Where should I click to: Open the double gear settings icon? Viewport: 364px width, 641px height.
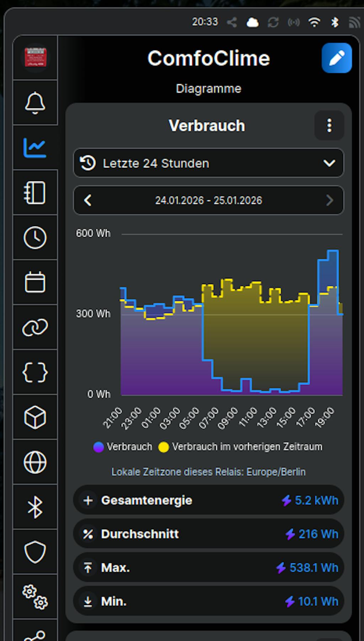click(35, 597)
